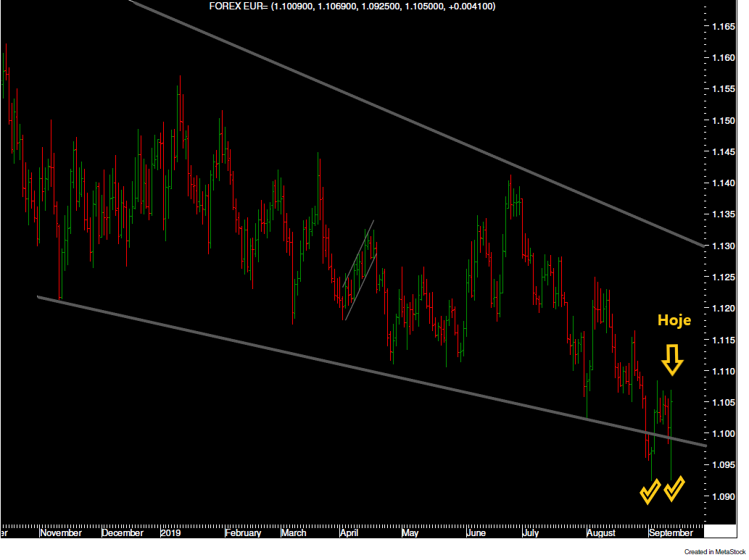The image size is (749, 560).
Task: Click the FOREX EUR= chart title text
Action: click(352, 7)
